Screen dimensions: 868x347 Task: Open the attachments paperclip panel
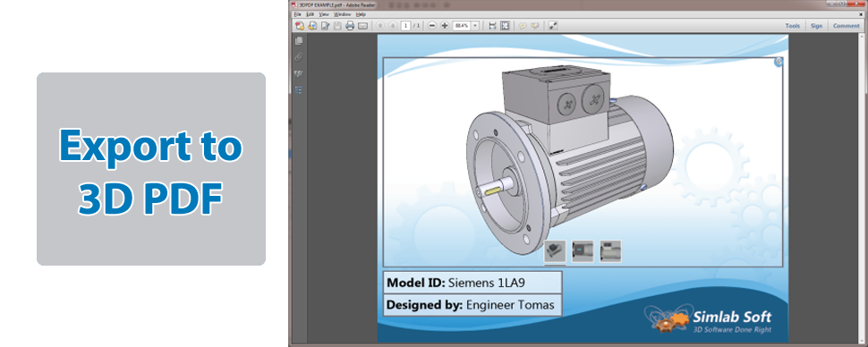click(299, 57)
